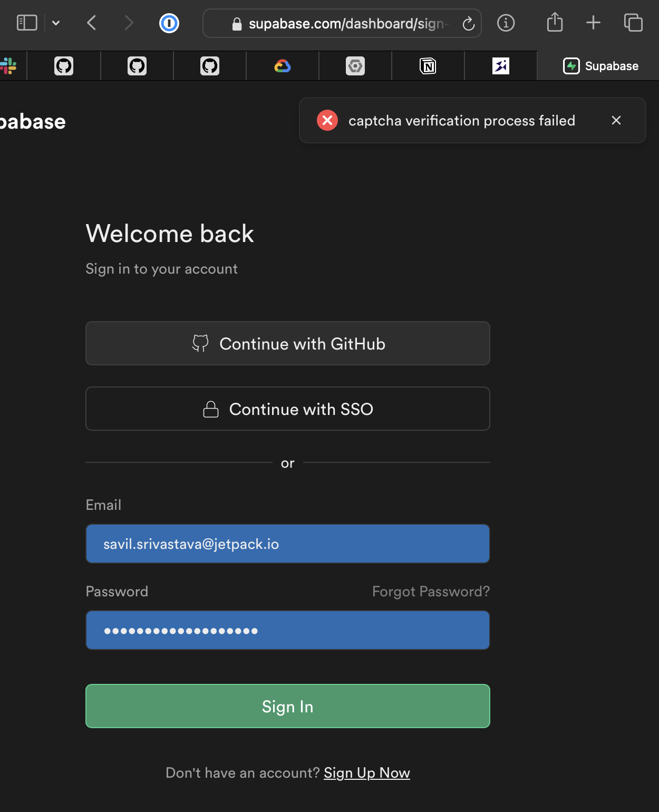Navigate back to the previous page
Image resolution: width=659 pixels, height=812 pixels.
tap(91, 23)
